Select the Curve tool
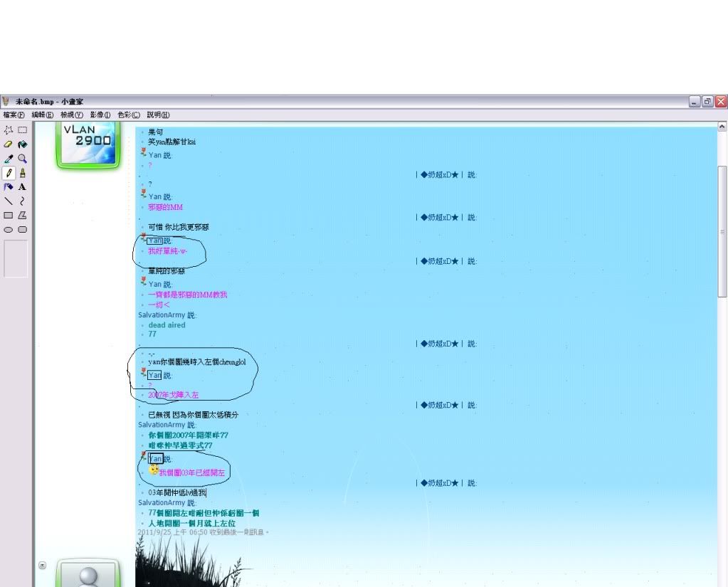 (23, 201)
